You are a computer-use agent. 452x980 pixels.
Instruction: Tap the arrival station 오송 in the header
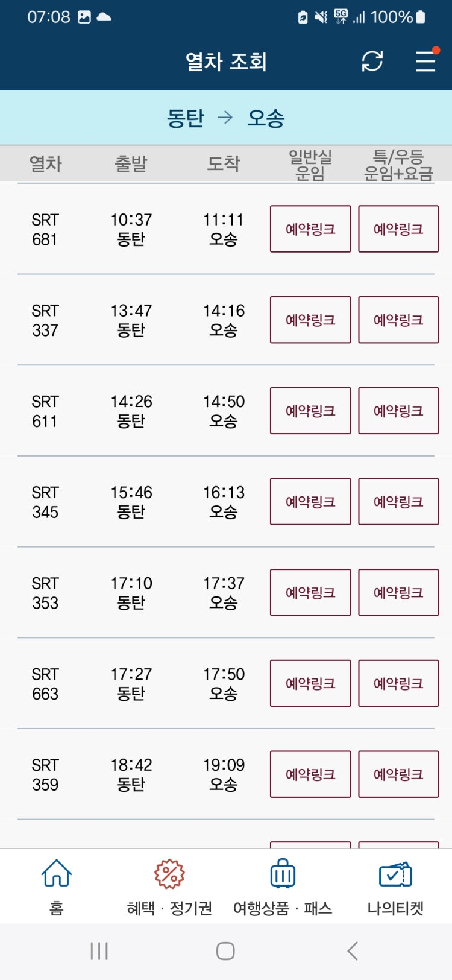pos(266,118)
